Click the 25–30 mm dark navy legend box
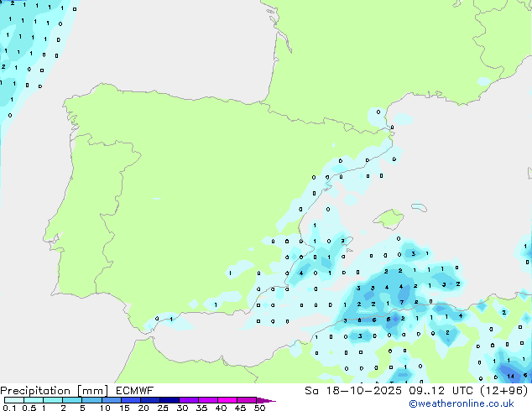Image resolution: width=532 pixels, height=411 pixels. point(170,400)
